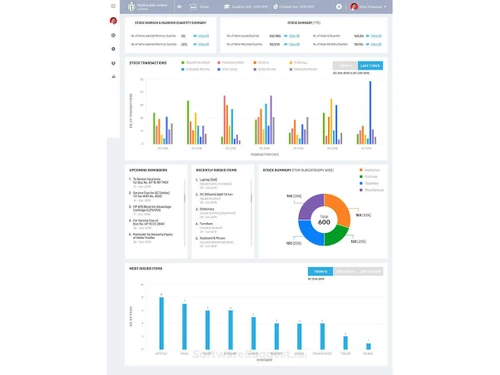500x375 pixels.
Task: Open View All for items Issued quantity
Action: click(294, 36)
